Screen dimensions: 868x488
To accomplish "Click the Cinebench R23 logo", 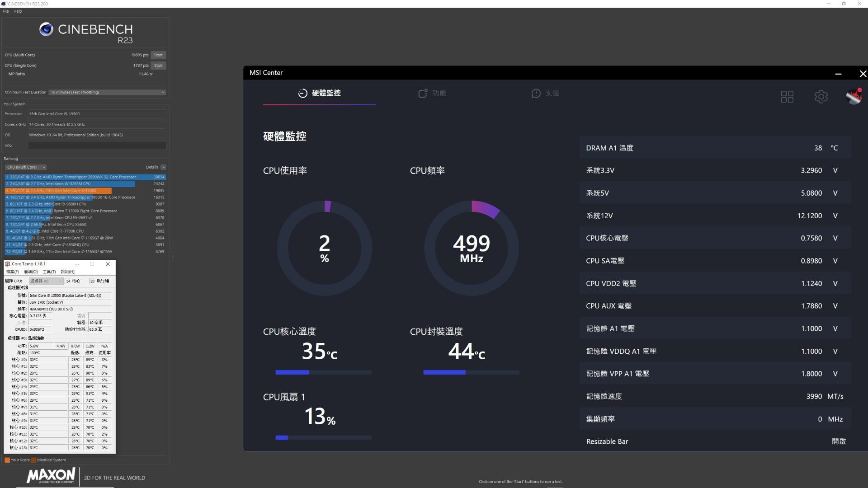I will coord(86,33).
